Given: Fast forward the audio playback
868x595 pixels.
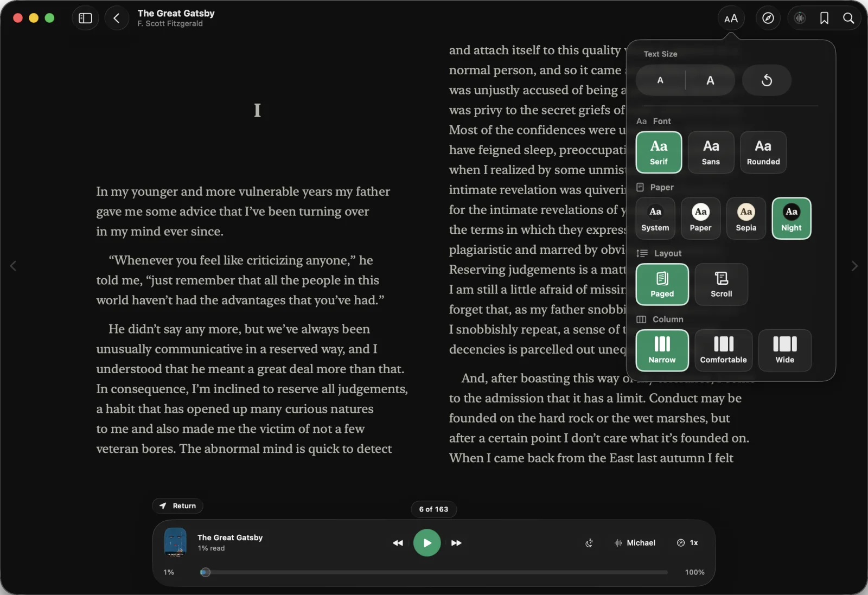Looking at the screenshot, I should (456, 543).
